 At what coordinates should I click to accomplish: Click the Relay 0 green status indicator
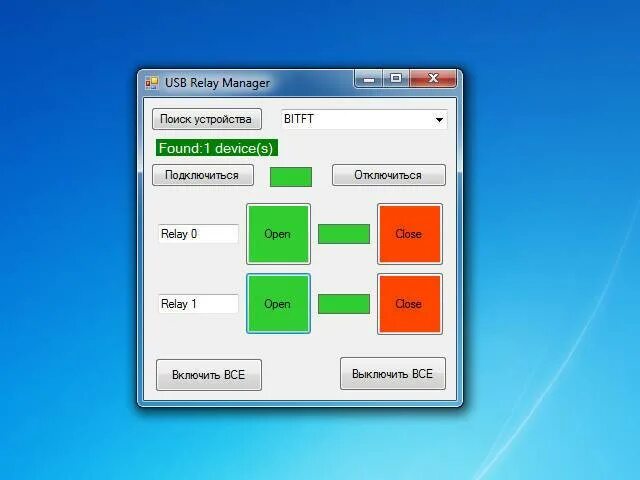click(344, 234)
